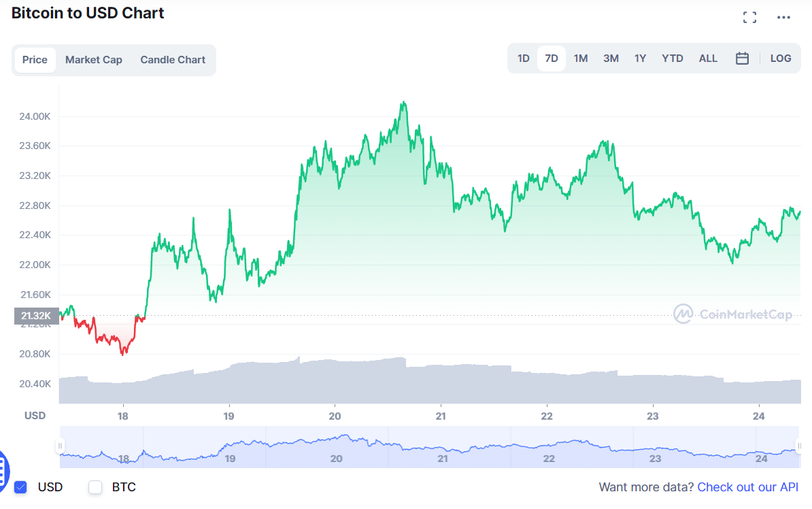The height and width of the screenshot is (509, 812).
Task: Select the YTD time range
Action: (672, 59)
